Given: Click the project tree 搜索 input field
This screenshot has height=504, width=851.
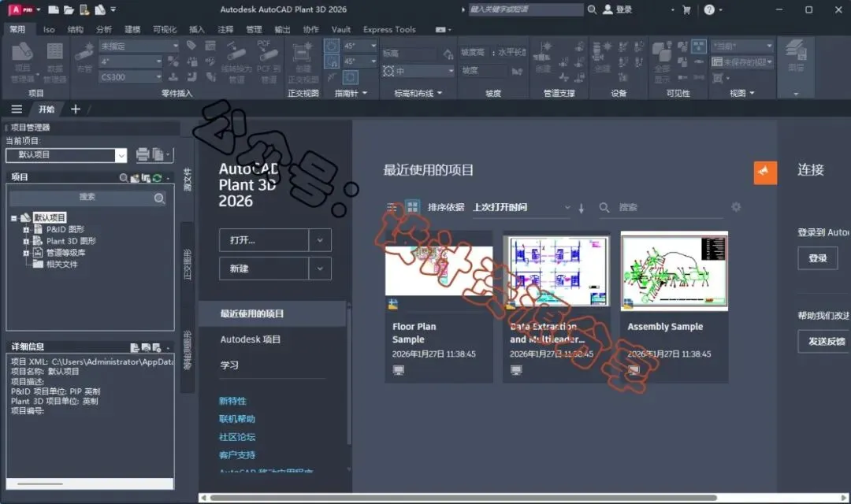Looking at the screenshot, I should pos(88,198).
